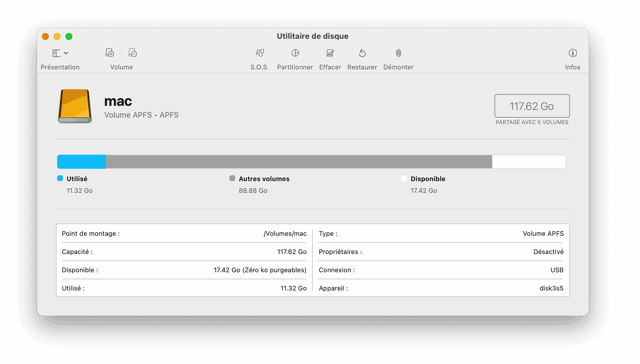Click the Partitionner label
This screenshot has height=364, width=640.
click(295, 67)
